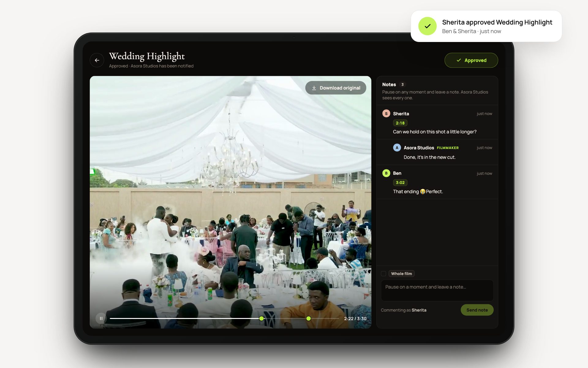Seek within the video progress bar
Viewport: 588px width, 368px height.
click(224, 318)
